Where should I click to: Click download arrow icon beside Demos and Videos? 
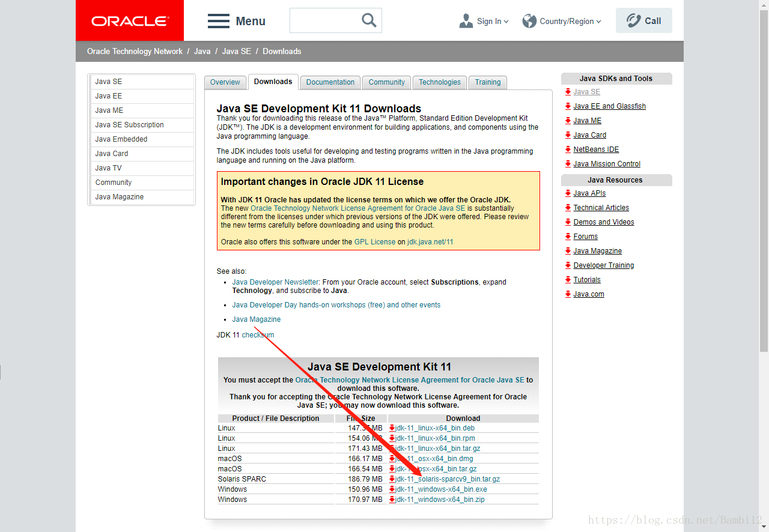coord(568,222)
